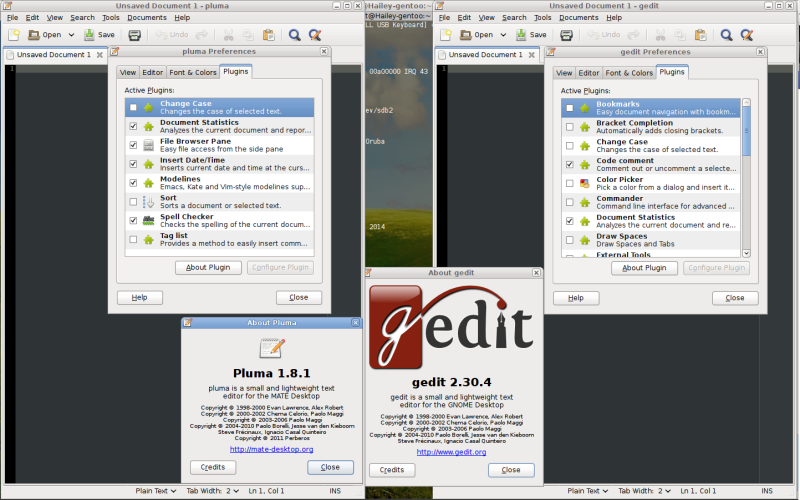Image resolution: width=800 pixels, height=500 pixels.
Task: Click the Redo arrow icon in pluma toolbar
Action: (x=202, y=35)
